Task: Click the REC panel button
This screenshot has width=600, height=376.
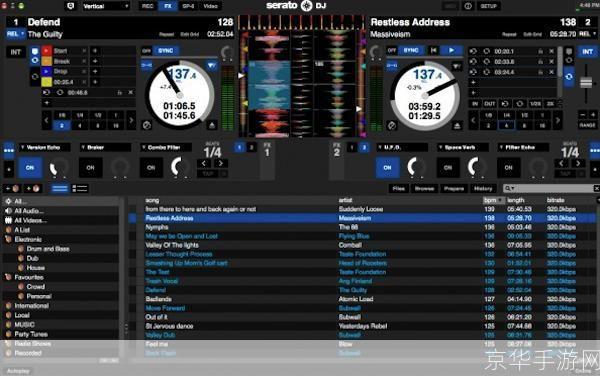Action: click(x=147, y=6)
